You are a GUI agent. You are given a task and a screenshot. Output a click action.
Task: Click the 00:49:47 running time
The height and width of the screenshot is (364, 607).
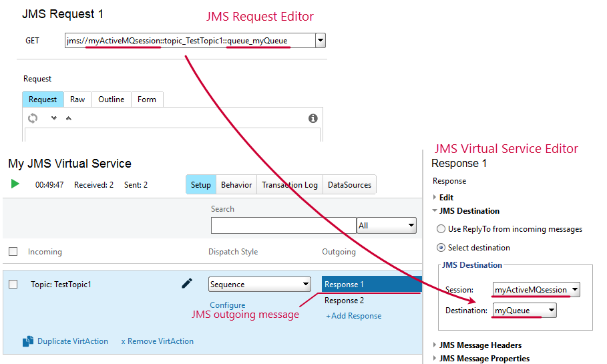pyautogui.click(x=49, y=185)
